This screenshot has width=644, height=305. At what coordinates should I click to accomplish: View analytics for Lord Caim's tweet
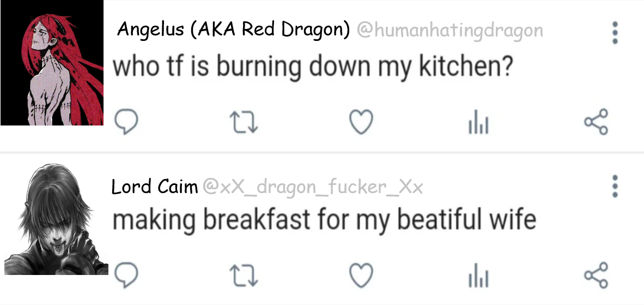478,277
